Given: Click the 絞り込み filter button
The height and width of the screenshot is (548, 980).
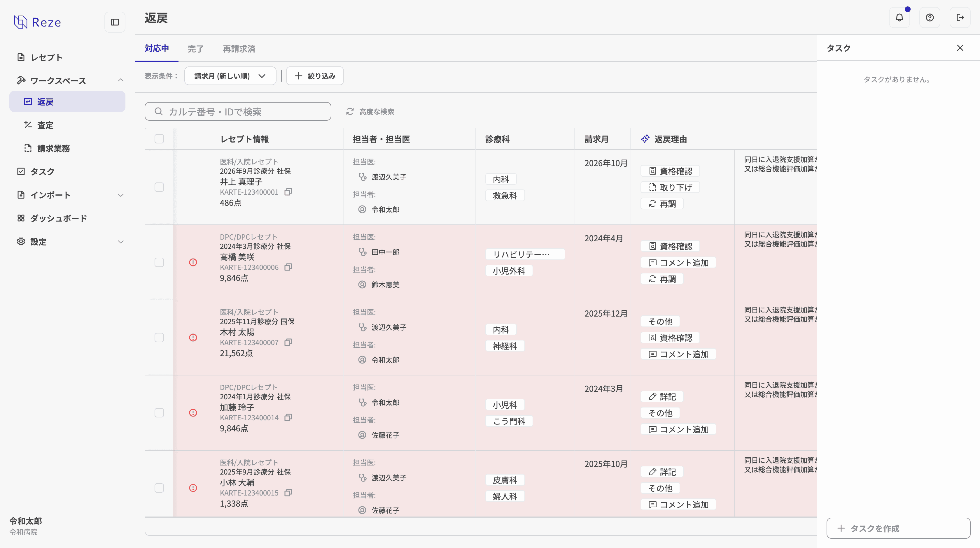Looking at the screenshot, I should pyautogui.click(x=315, y=76).
